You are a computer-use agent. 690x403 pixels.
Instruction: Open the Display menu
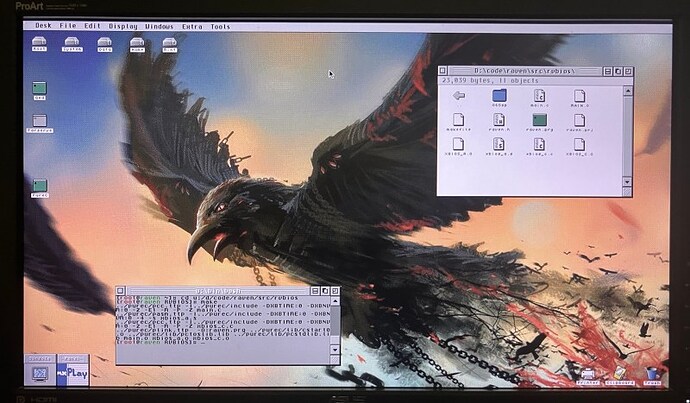pos(123,26)
